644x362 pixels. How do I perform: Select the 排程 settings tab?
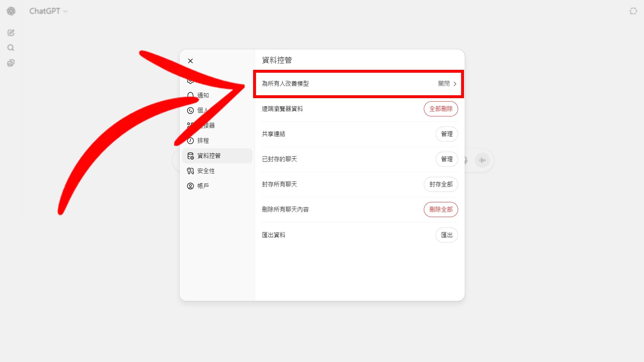(217, 141)
